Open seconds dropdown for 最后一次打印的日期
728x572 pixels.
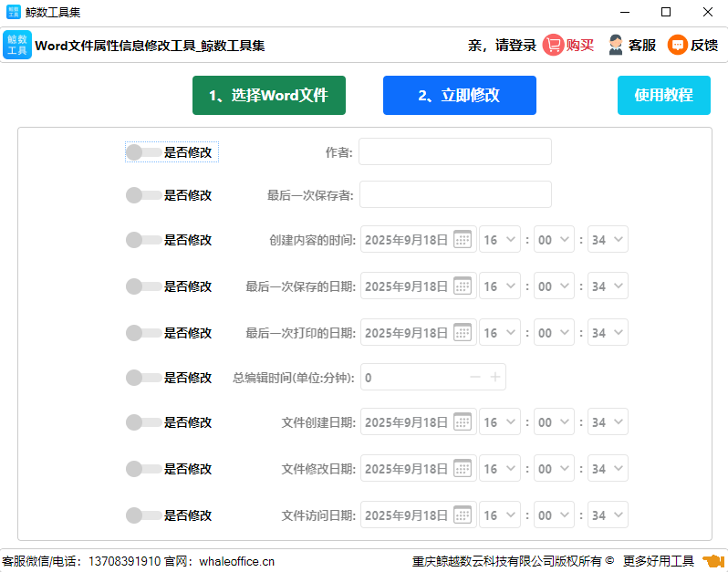pos(608,332)
